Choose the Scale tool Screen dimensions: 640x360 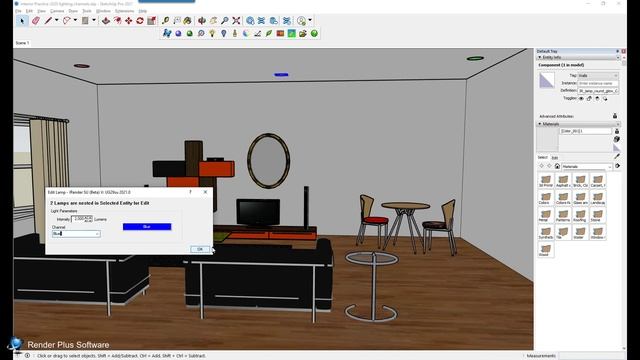151,20
